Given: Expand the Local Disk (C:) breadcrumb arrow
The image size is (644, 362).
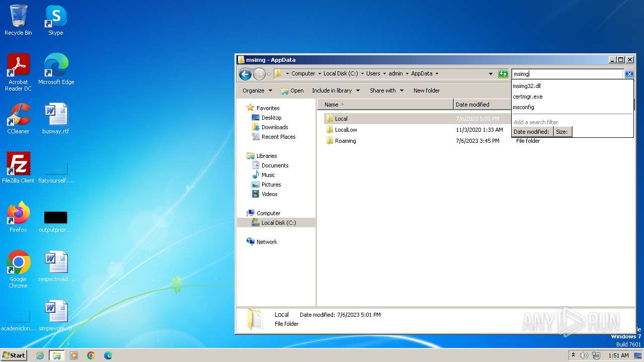Looking at the screenshot, I should tap(362, 73).
